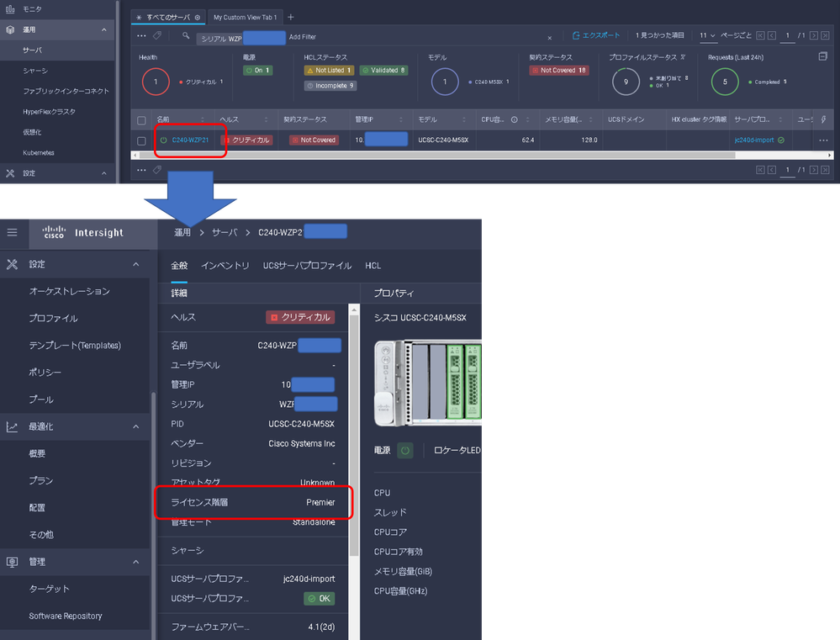Screen dimensions: 840x640
Task: Click the Health donut chart showing 1
Action: [x=156, y=82]
